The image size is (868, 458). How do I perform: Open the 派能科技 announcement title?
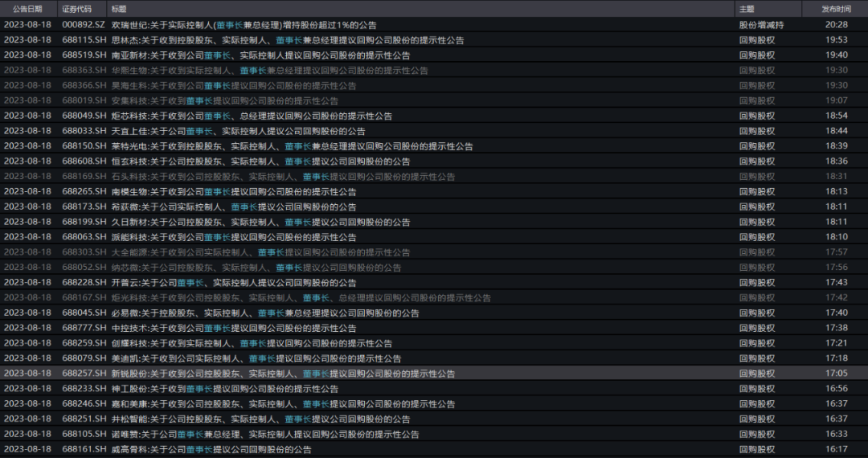point(234,237)
